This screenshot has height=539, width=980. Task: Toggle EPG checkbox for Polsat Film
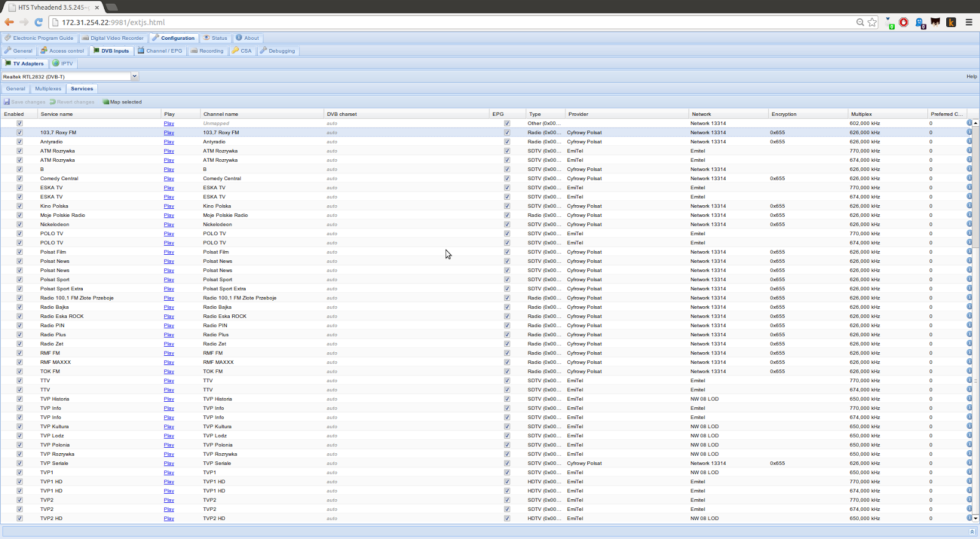[507, 252]
